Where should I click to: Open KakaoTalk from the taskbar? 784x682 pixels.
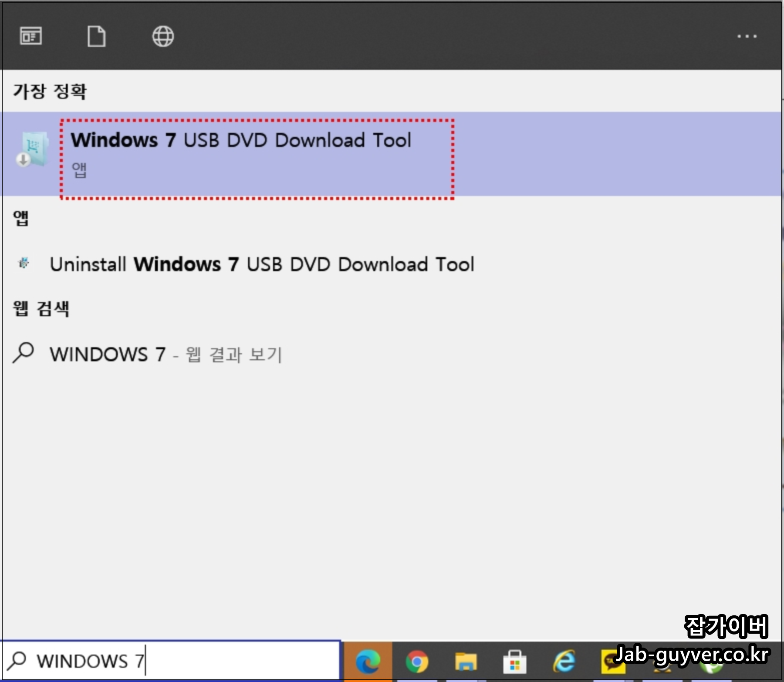pyautogui.click(x=612, y=662)
